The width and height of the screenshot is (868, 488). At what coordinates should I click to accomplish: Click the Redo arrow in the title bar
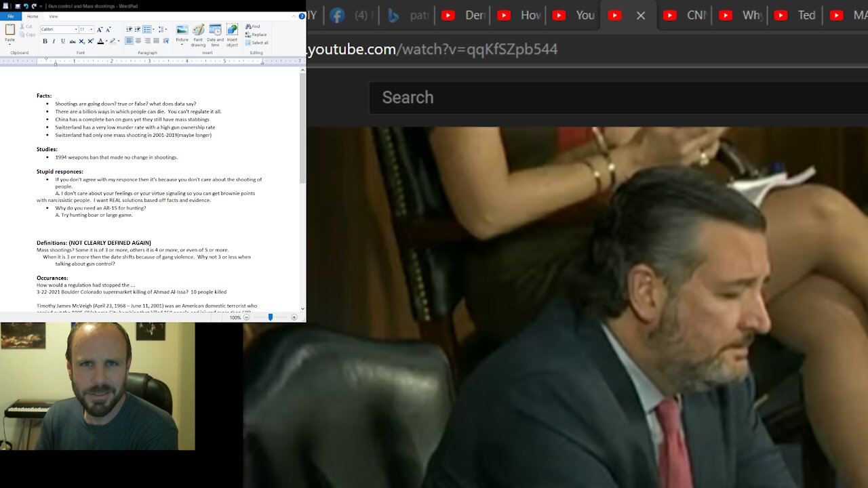tap(34, 6)
